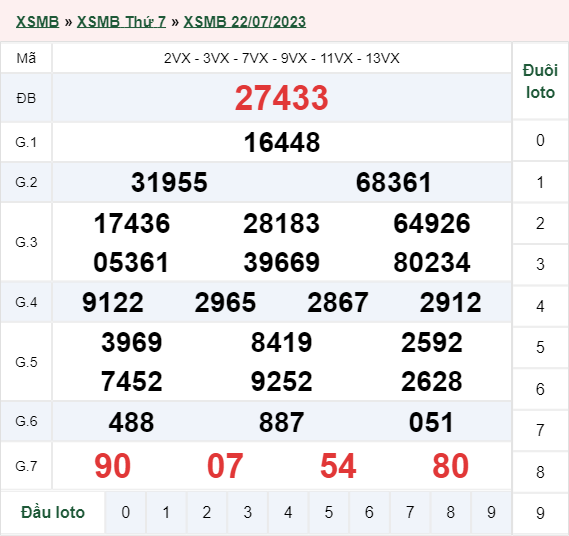Click G.4 number 2912
This screenshot has width=569, height=536.
pos(450,302)
